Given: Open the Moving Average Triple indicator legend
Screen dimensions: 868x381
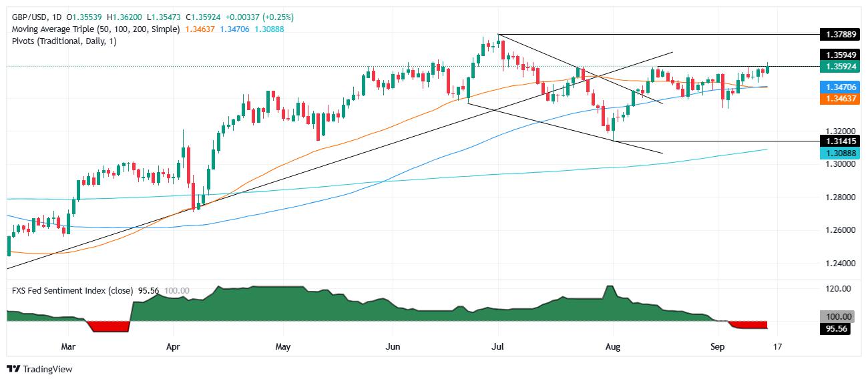Looking at the screenshot, I should point(94,29).
